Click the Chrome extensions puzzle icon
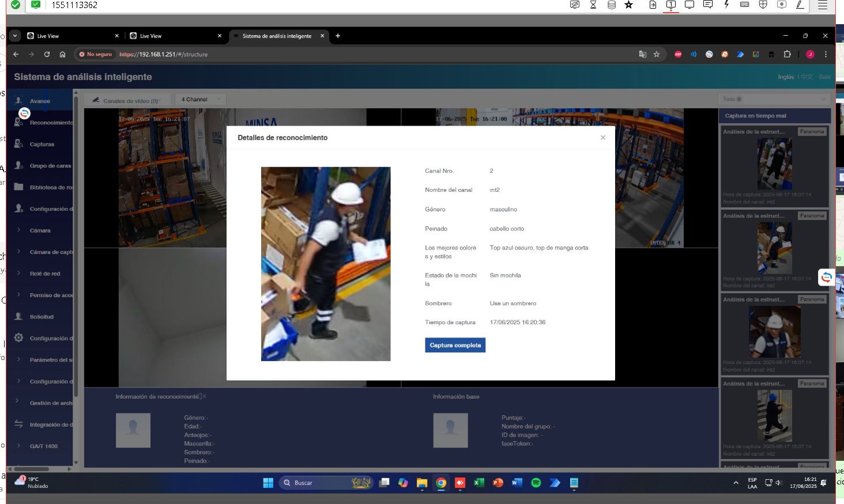 click(787, 54)
